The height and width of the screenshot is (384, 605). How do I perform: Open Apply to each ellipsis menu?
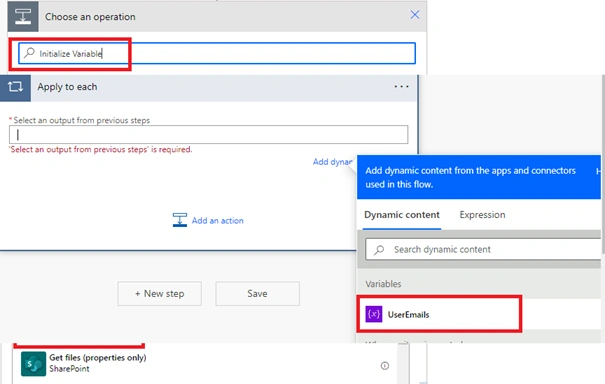tap(401, 87)
